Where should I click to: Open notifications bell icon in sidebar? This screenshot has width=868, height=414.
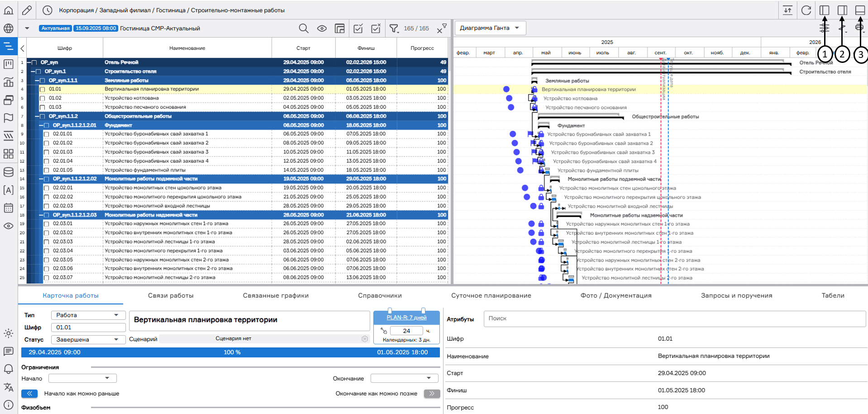point(9,369)
